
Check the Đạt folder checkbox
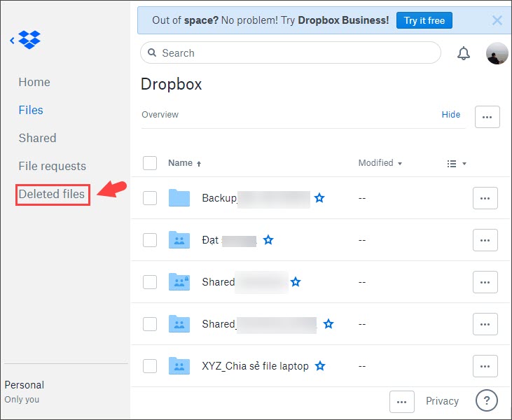tap(150, 240)
